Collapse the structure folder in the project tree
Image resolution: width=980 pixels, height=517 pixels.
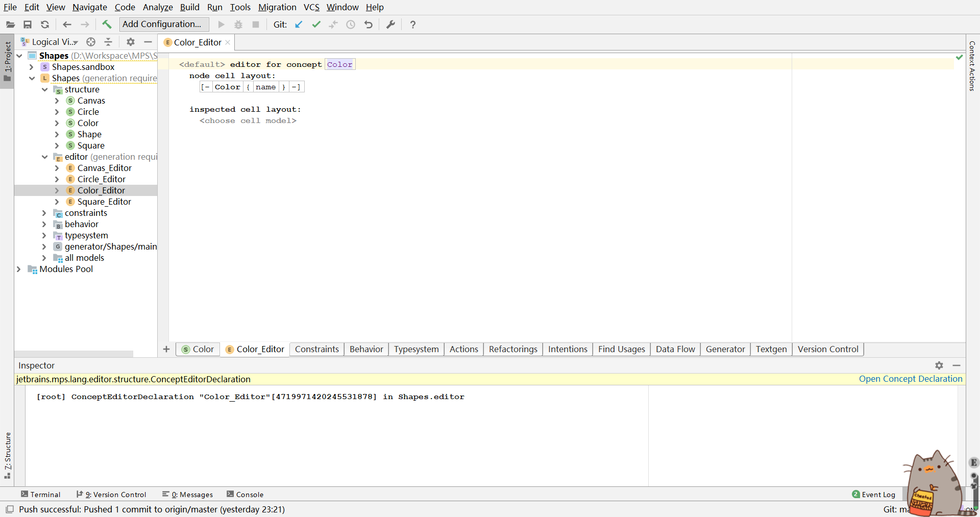click(45, 89)
